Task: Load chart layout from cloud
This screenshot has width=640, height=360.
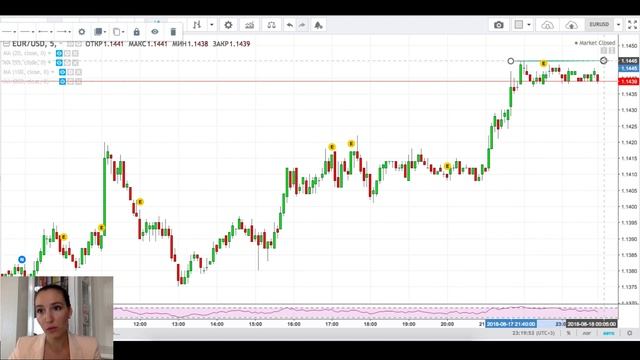Action: 547,25
